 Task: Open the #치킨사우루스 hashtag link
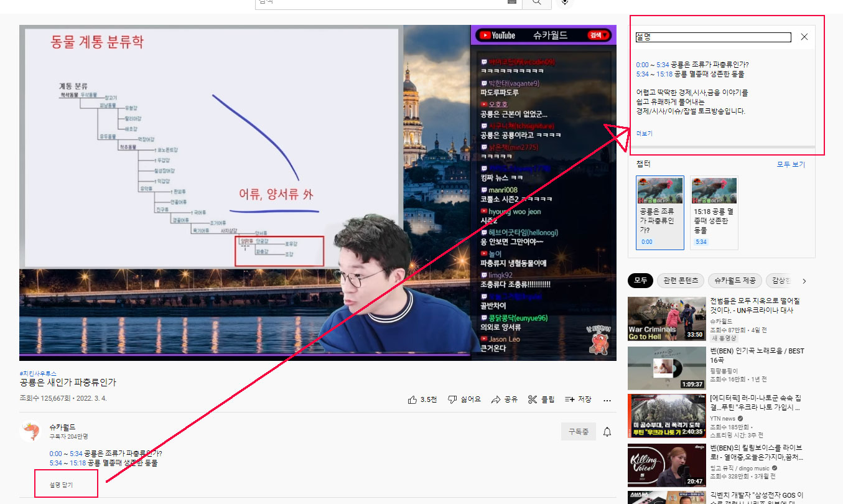coord(39,373)
